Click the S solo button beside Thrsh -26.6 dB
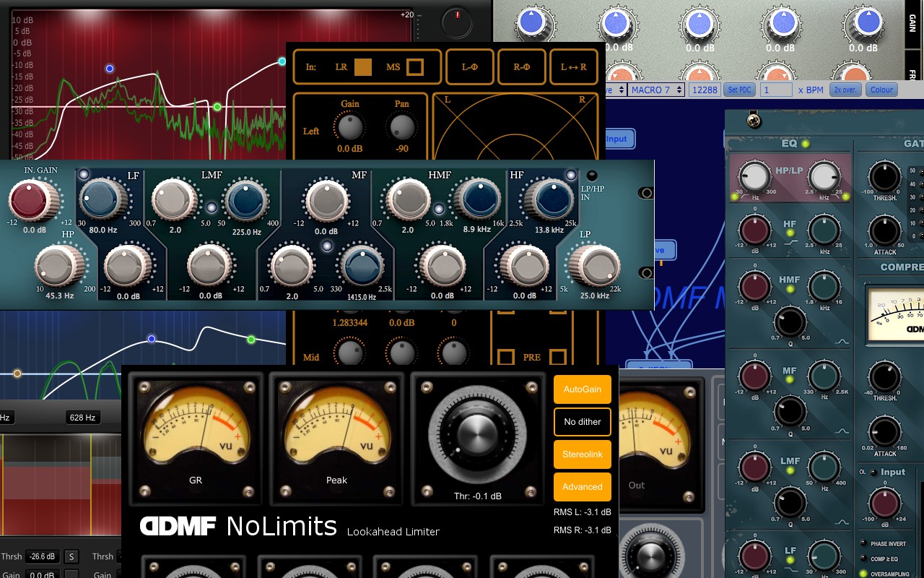Image resolution: width=924 pixels, height=578 pixels. 71,556
